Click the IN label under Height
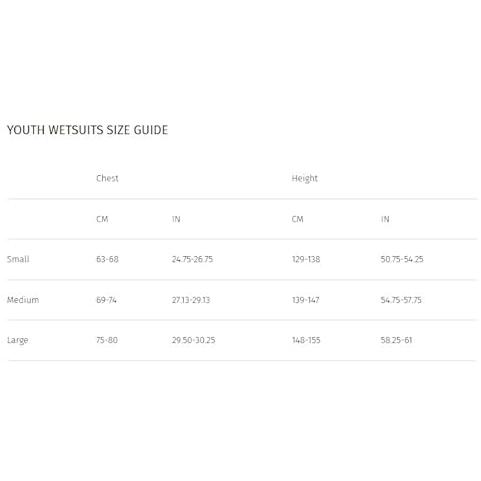The height and width of the screenshot is (481, 481). 385,219
